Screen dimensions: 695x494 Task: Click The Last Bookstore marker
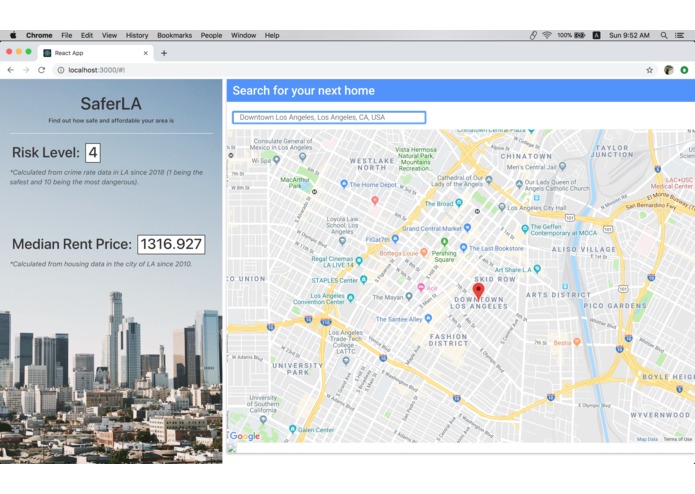click(464, 247)
